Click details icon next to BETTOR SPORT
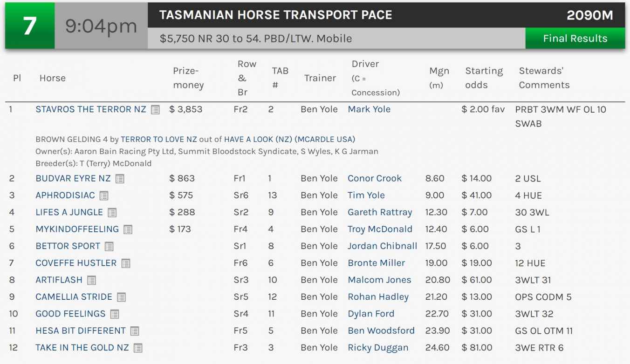Image resolution: width=630 pixels, height=364 pixels. [x=109, y=246]
